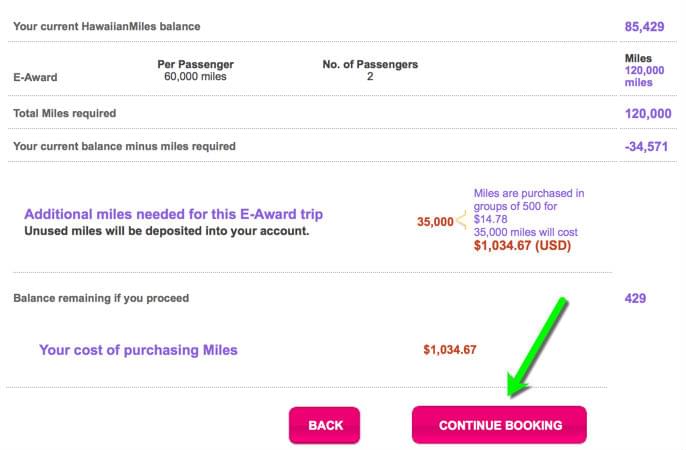Click the Total Miles required 120,000 value

tap(648, 114)
